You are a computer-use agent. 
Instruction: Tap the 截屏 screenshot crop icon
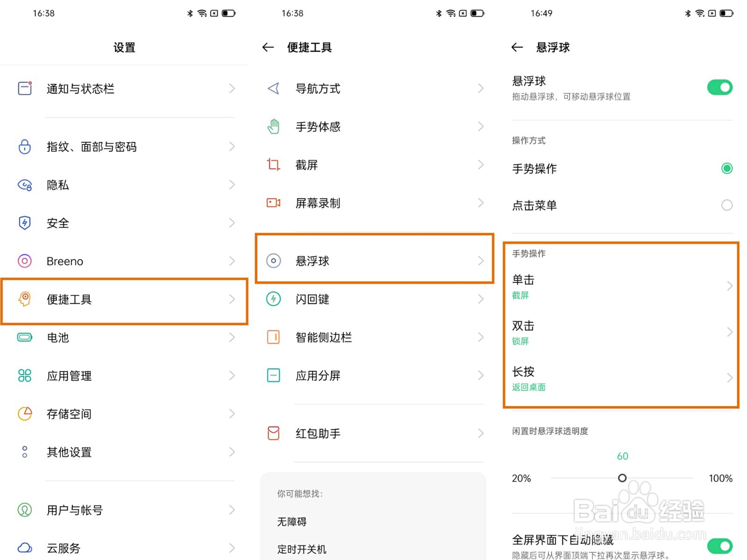[x=273, y=165]
